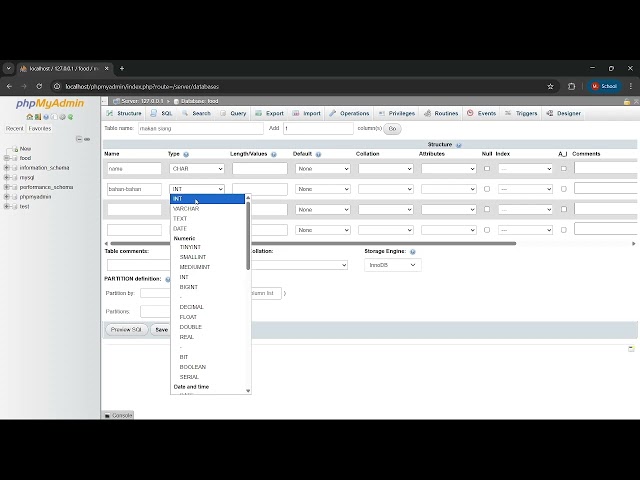
Task: Click the down arrow of the type list scrollbar
Action: [248, 391]
